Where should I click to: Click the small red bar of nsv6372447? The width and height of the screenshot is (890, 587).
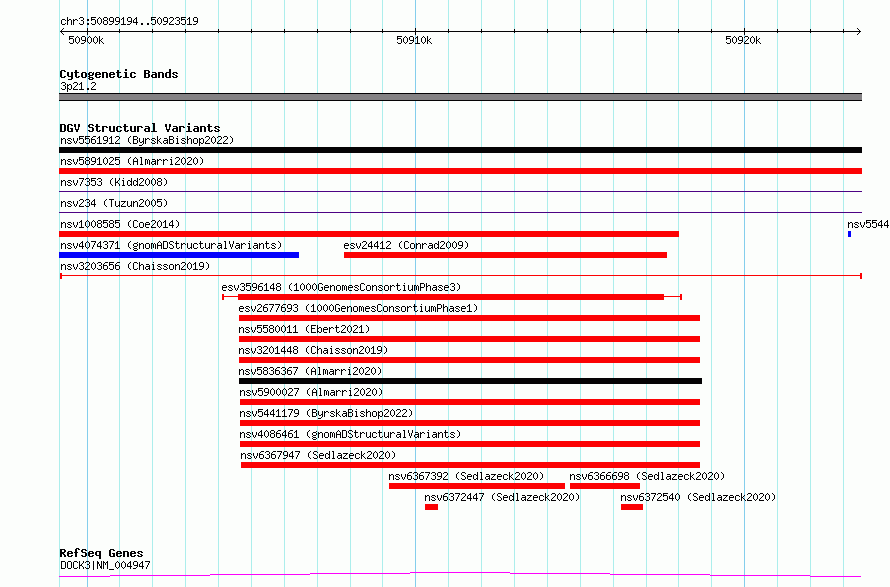[x=431, y=507]
